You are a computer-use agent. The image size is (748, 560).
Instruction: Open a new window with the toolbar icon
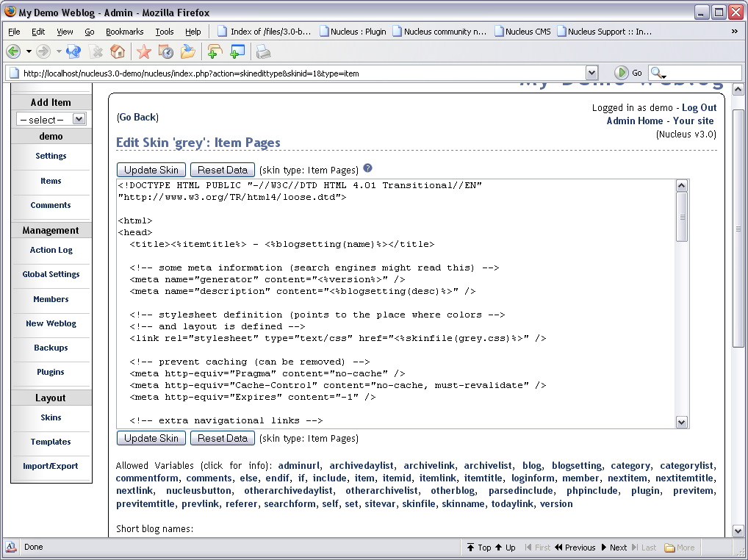[x=237, y=51]
